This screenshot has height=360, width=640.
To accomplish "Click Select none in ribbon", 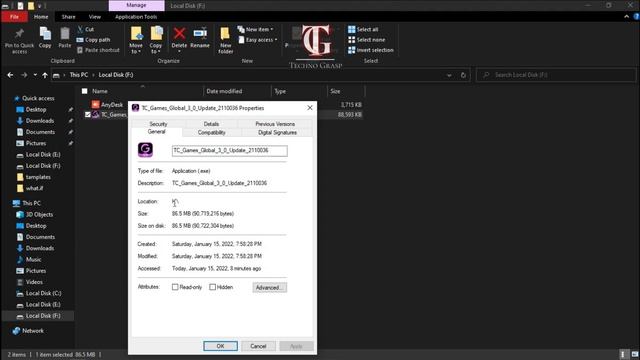I will (x=367, y=40).
